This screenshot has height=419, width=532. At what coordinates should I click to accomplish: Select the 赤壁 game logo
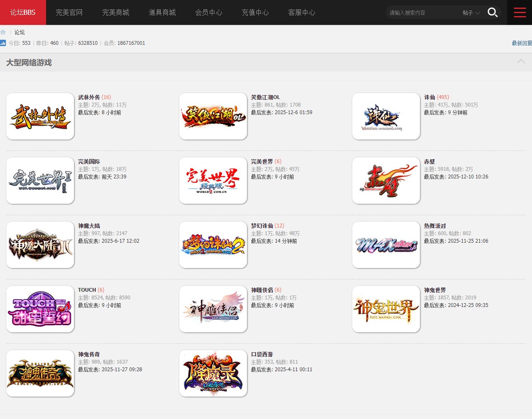tap(386, 181)
